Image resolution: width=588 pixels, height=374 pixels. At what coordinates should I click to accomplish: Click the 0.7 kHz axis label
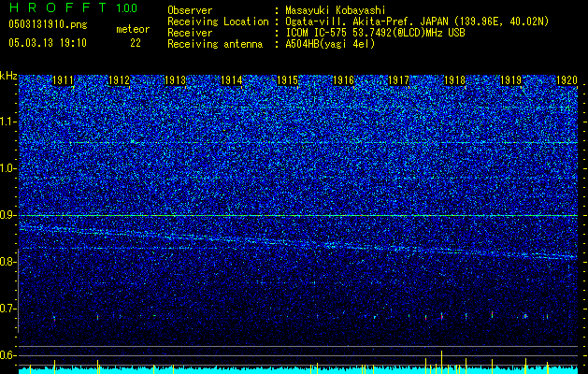pos(8,309)
